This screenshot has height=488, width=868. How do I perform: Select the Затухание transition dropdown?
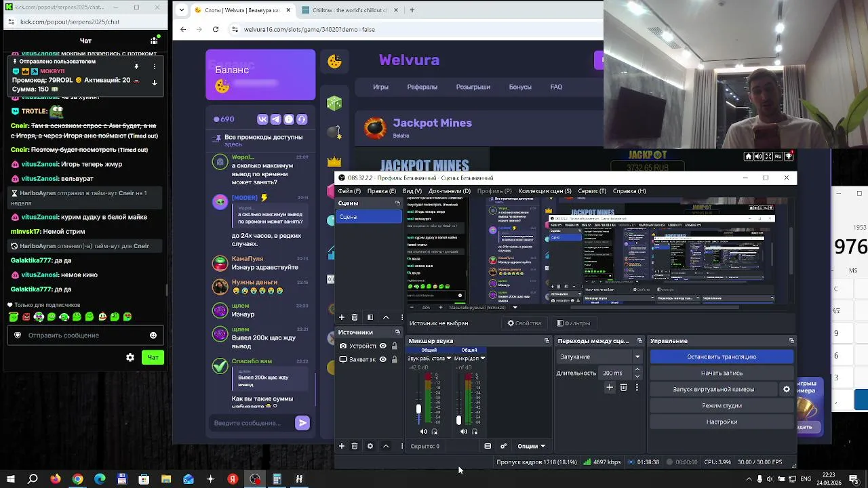(600, 357)
